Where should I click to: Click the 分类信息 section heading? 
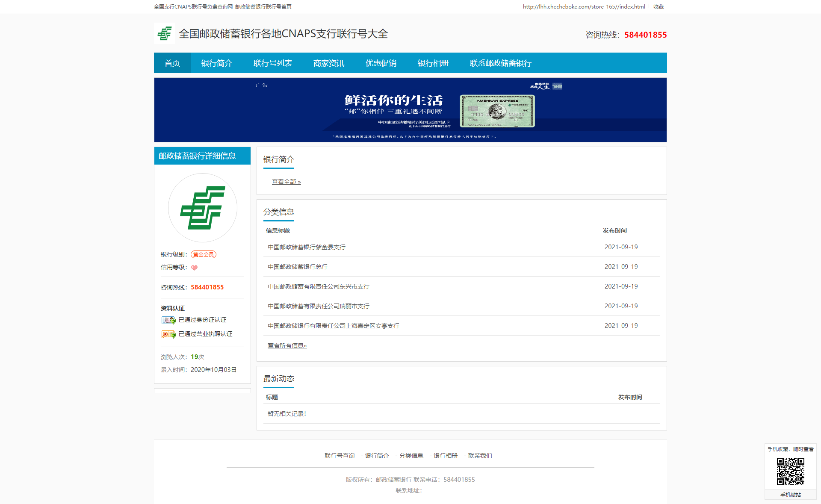279,212
